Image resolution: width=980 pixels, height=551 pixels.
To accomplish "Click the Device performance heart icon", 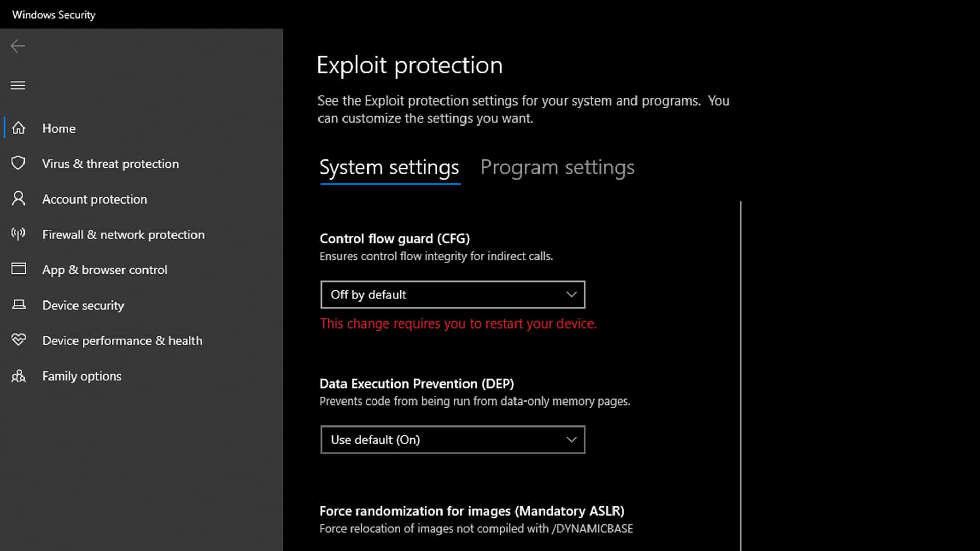I will [x=18, y=340].
